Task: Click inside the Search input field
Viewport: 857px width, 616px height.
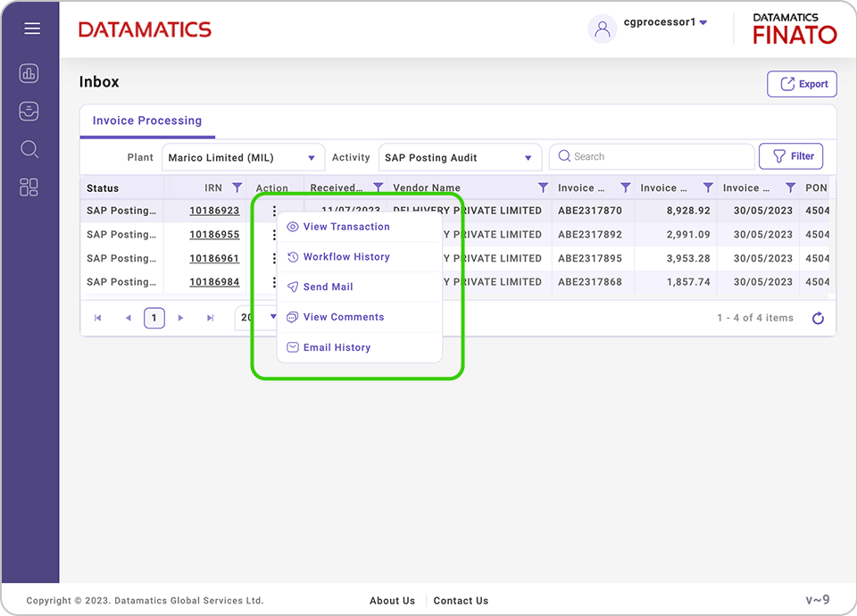Action: 652,156
